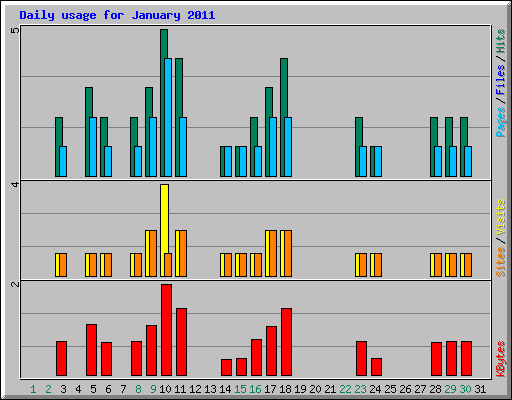The height and width of the screenshot is (400, 512).
Task: Click the day 20 axis label
Action: [x=315, y=389]
